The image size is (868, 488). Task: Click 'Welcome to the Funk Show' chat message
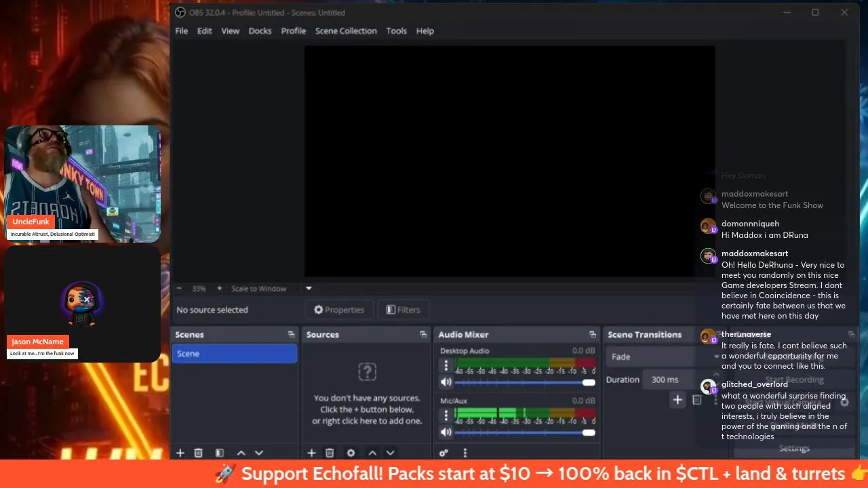point(772,205)
